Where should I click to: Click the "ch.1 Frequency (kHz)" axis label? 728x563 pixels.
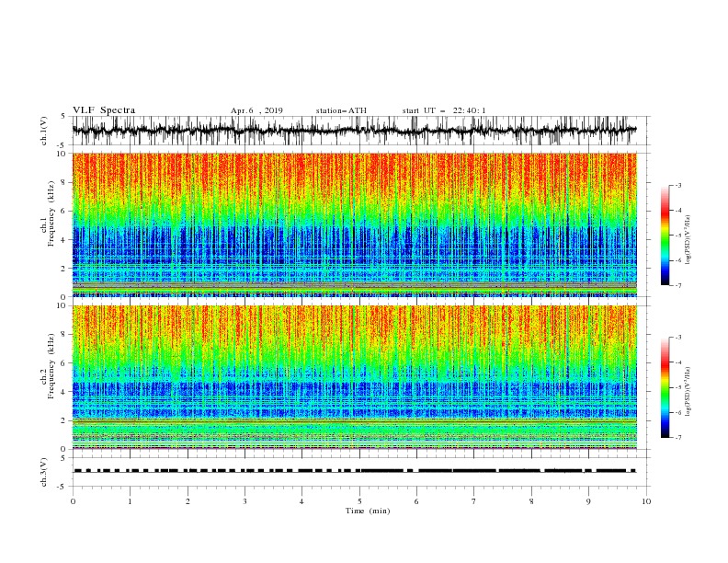pyautogui.click(x=48, y=213)
